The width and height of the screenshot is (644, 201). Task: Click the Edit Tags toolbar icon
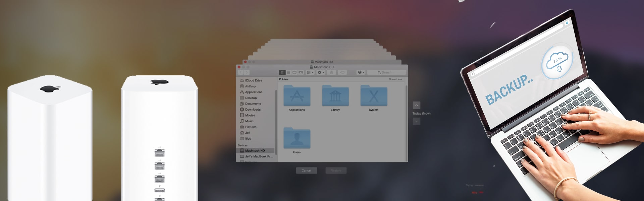pyautogui.click(x=342, y=72)
